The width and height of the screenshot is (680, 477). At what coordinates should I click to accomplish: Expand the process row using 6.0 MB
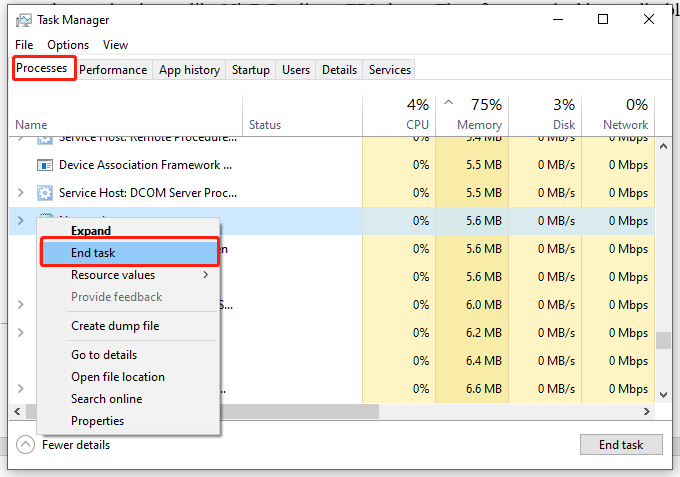click(20, 304)
